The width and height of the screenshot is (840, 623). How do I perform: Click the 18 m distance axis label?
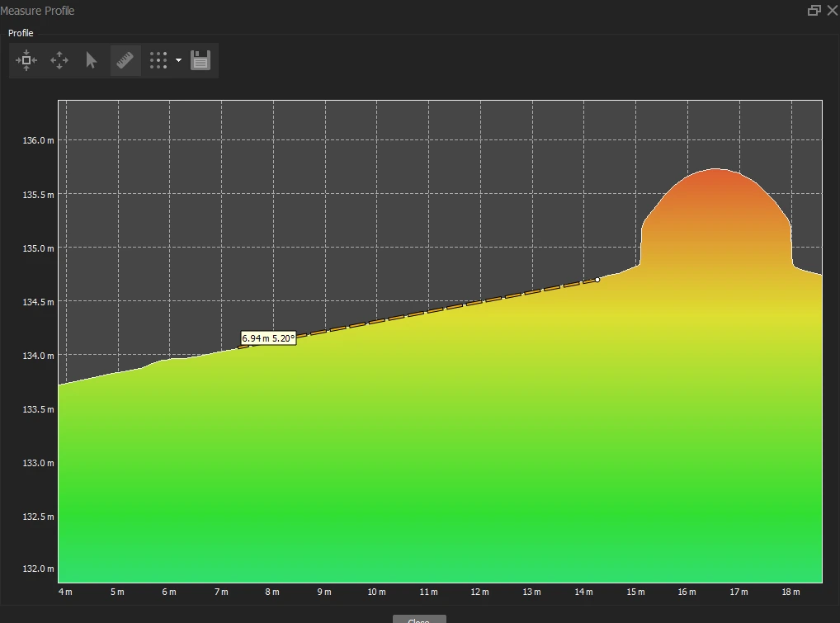(x=790, y=592)
